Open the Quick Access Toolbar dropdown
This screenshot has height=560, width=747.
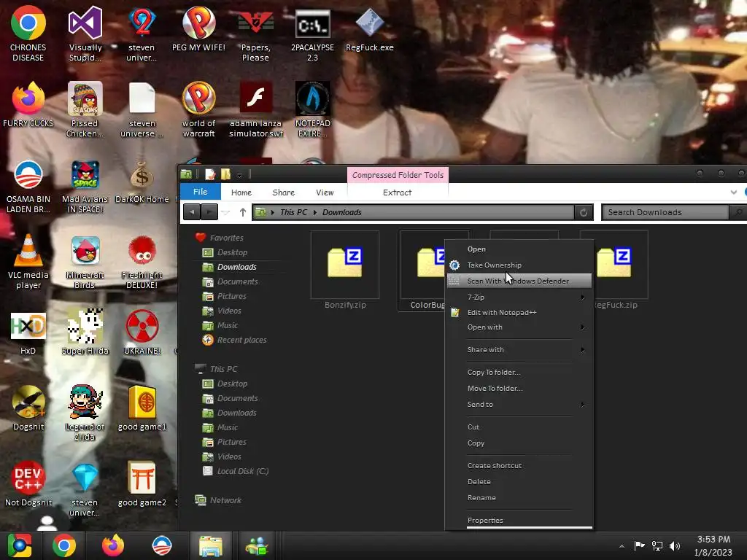[239, 175]
